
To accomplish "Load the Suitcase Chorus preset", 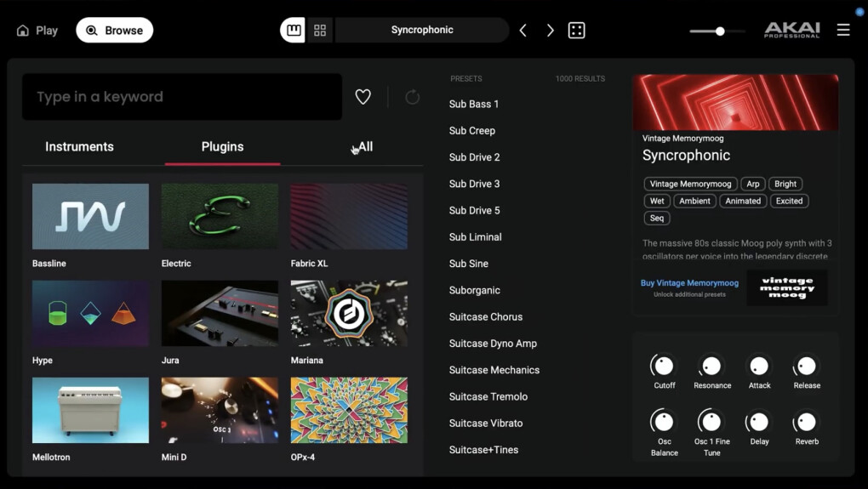I will (x=486, y=316).
